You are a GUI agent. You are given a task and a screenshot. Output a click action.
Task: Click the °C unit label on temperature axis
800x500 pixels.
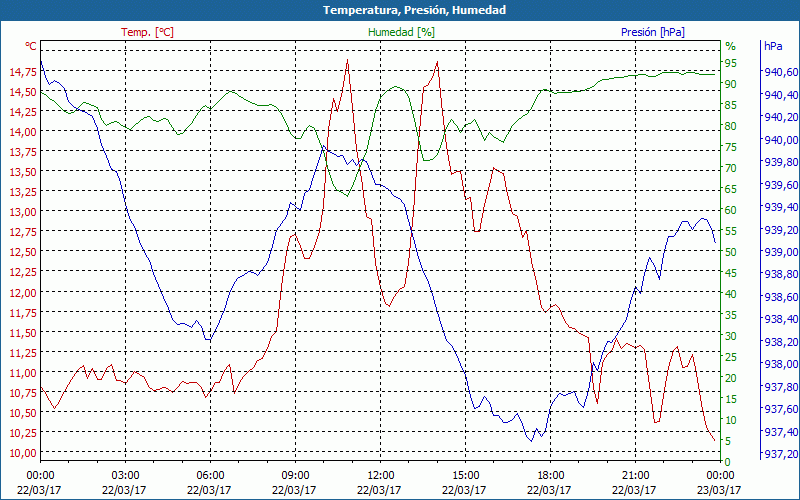click(31, 46)
